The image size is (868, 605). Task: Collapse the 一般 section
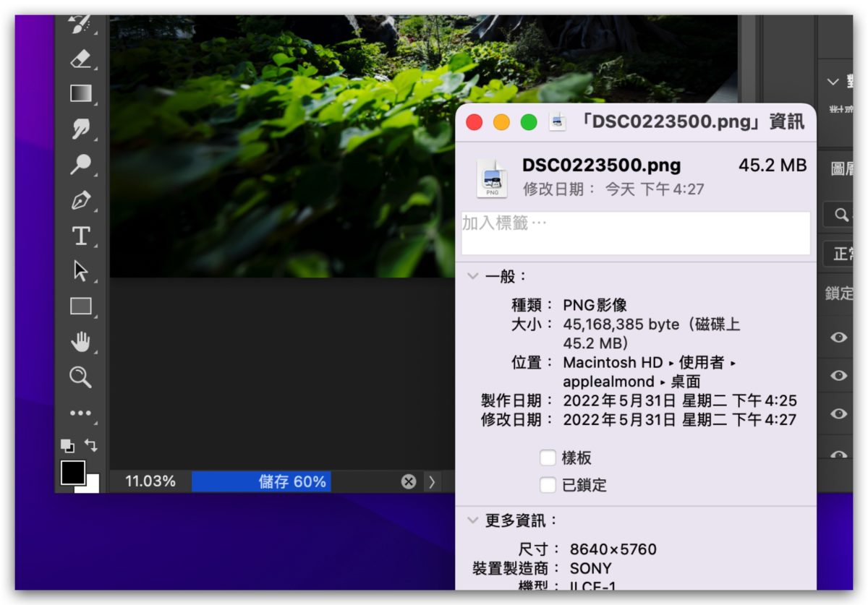[473, 276]
